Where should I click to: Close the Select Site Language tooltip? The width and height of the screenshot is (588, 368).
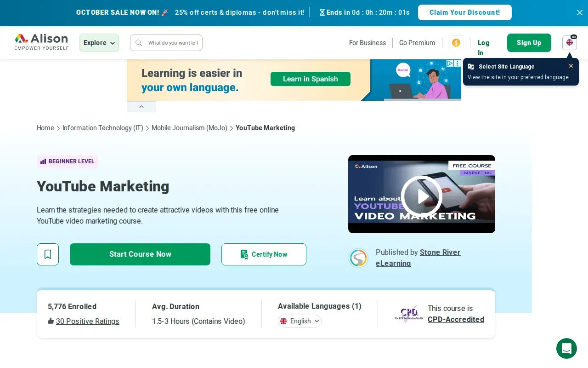[x=571, y=66]
